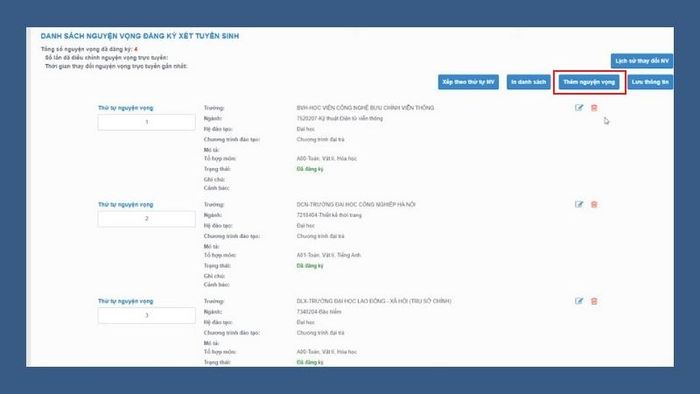700x394 pixels.
Task: Click 'Số lần đã điều chỉnh nguyện vọng trực tuyến' text
Action: (106, 58)
